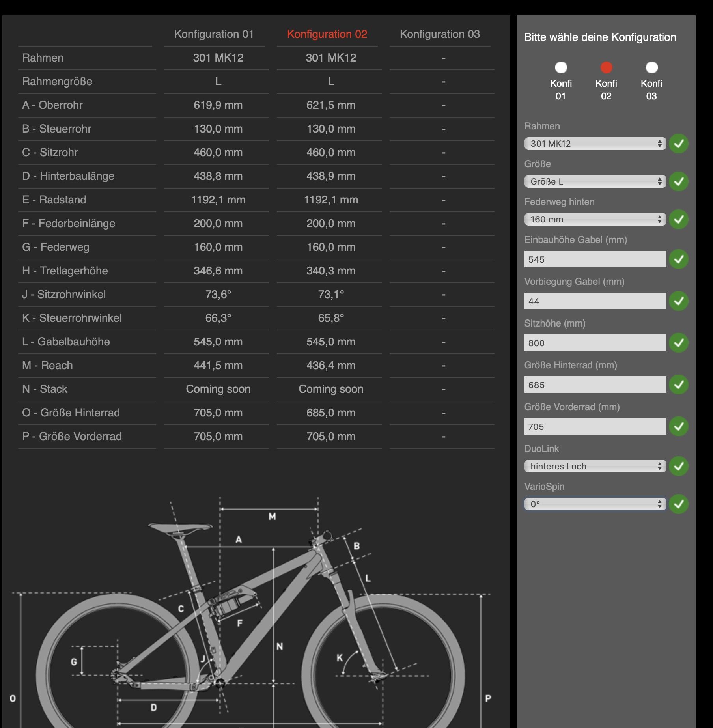Screen dimensions: 713x728
Task: Click the '436,4 mm' Reach value
Action: point(331,366)
